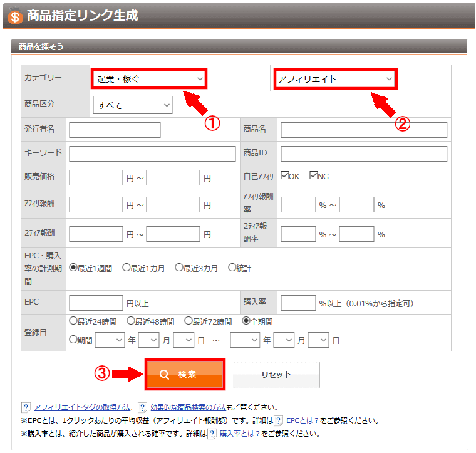Image resolution: width=476 pixels, height=453 pixels.
Task: Click help icon beside 購入率とは？
Action: (x=212, y=434)
